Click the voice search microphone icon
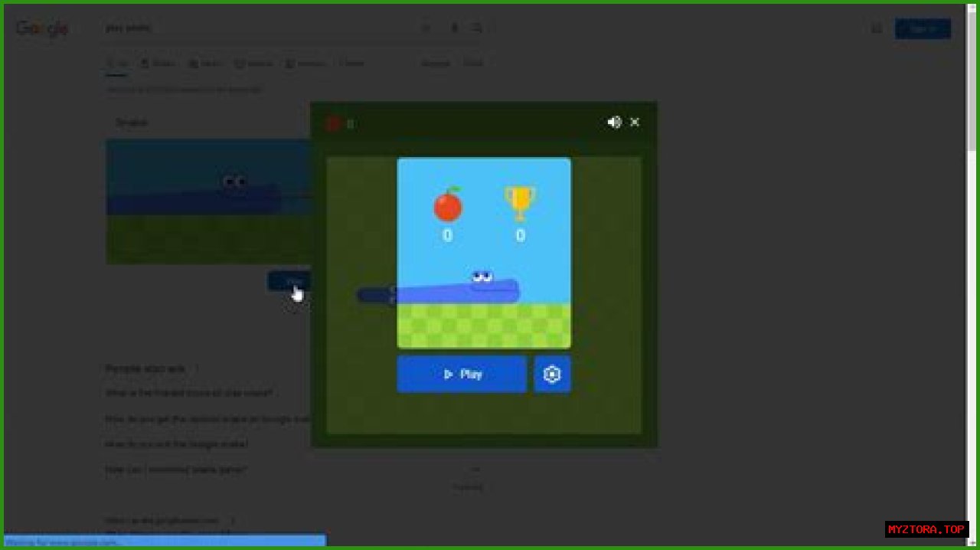 click(454, 28)
